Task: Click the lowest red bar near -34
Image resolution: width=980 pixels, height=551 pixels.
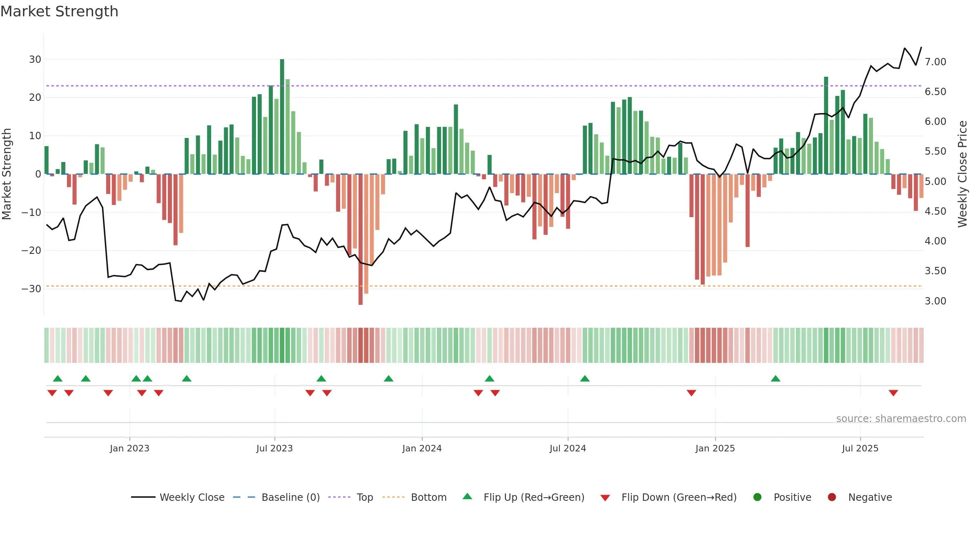Action: coord(361,239)
